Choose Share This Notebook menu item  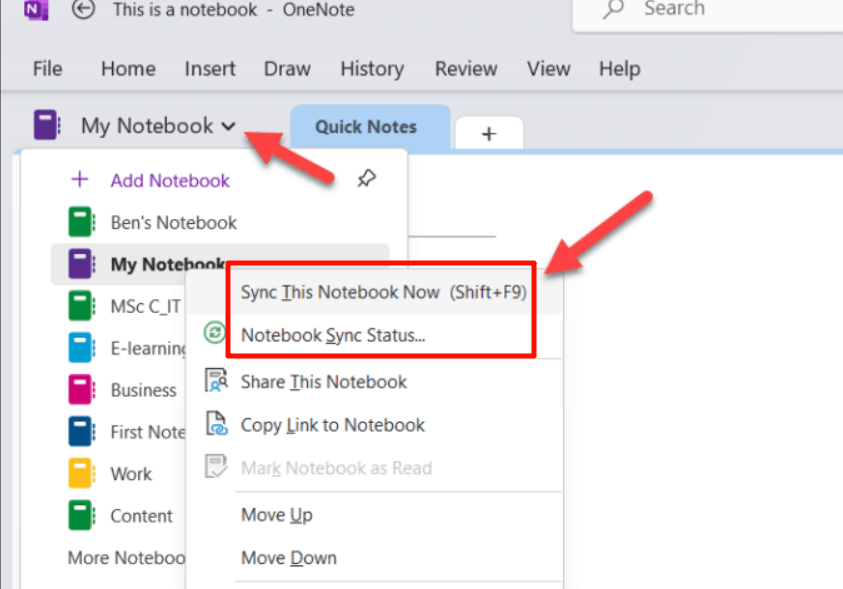pos(324,382)
